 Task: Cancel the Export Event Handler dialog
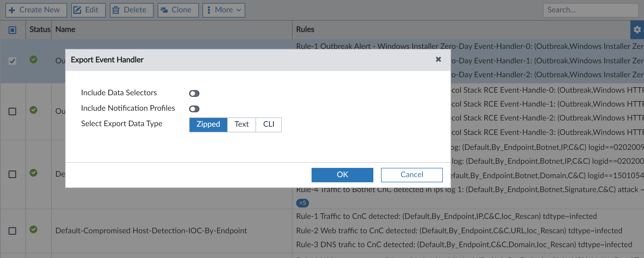(411, 175)
